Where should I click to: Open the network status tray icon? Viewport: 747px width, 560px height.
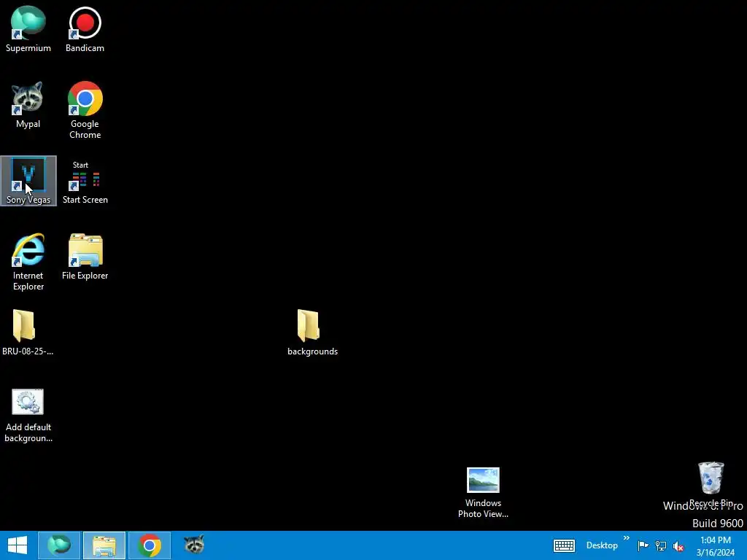(661, 545)
